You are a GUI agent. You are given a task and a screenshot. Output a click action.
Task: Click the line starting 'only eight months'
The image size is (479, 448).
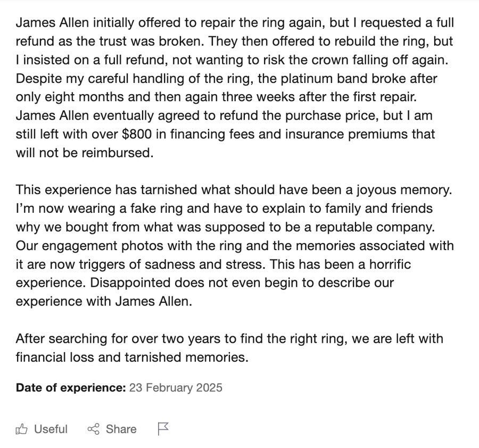pyautogui.click(x=216, y=97)
